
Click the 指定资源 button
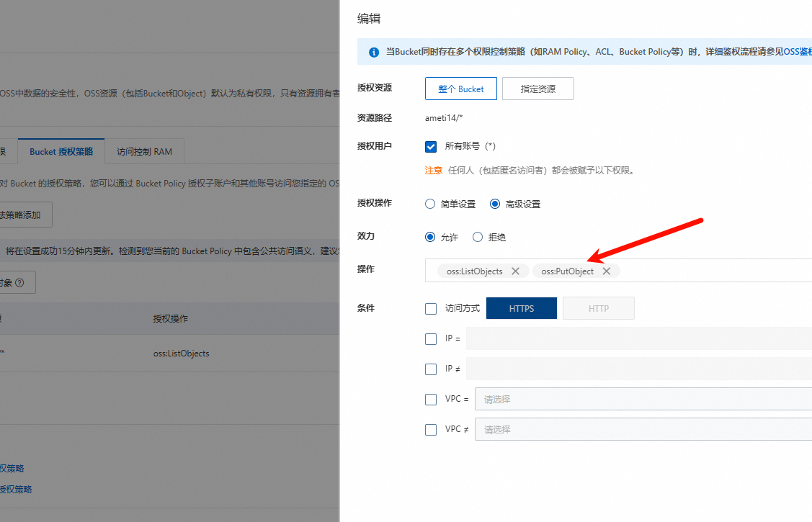click(x=537, y=89)
